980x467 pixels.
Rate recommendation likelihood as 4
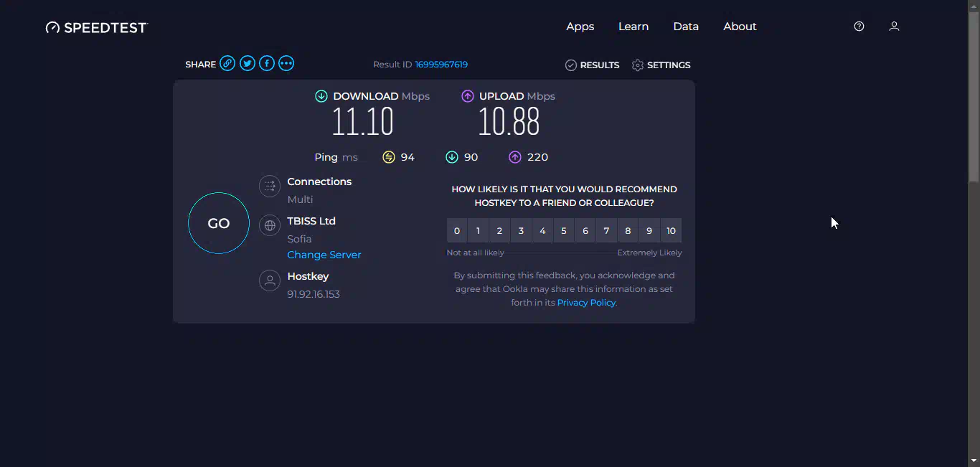[542, 231]
